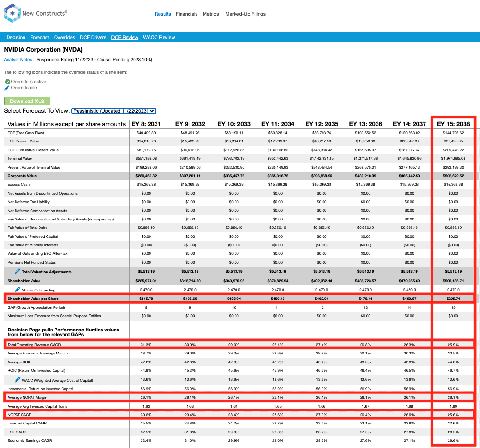Screen dimensions: 480x448
Task: Open the Select Forecast To View dropdown
Action: click(x=114, y=111)
